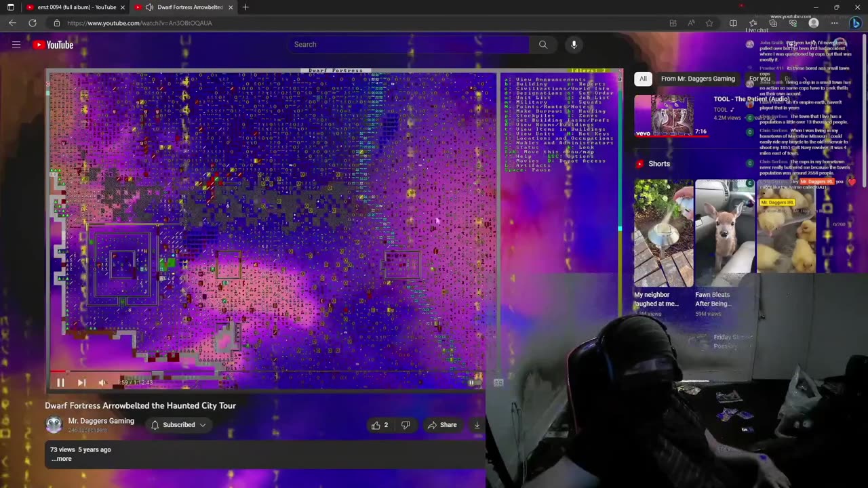Click the video title text

coord(140,405)
